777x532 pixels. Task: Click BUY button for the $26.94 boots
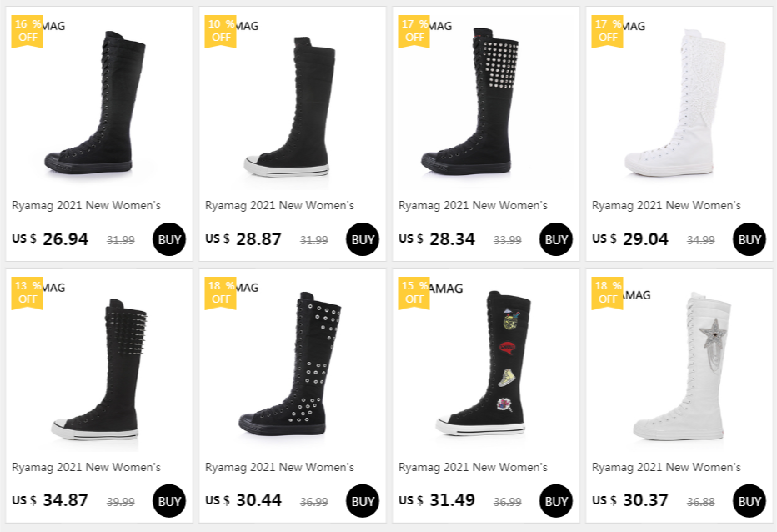169,240
